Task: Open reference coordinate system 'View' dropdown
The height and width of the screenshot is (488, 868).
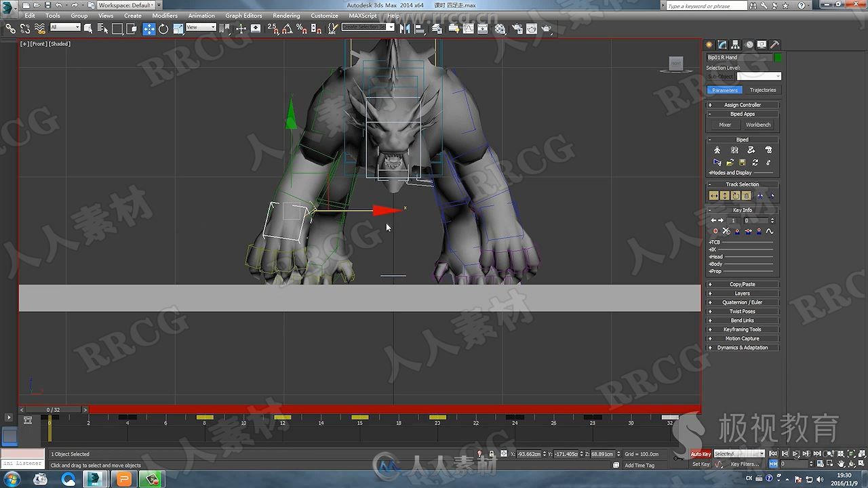Action: point(201,27)
